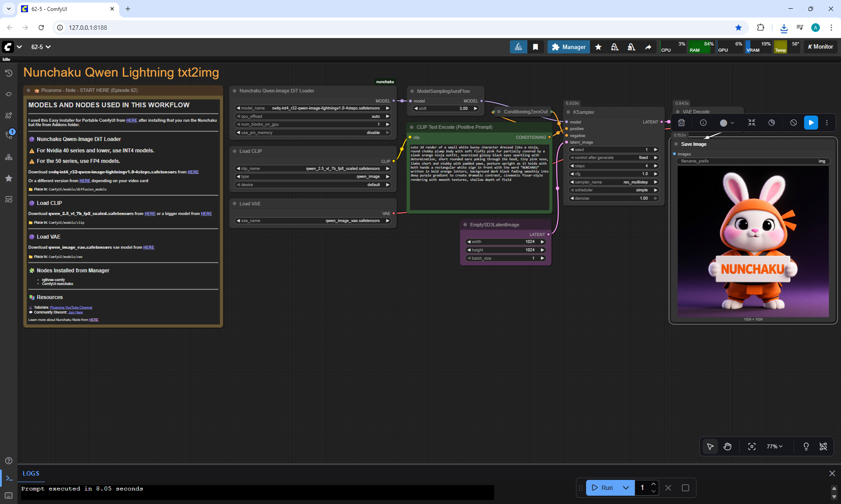The height and width of the screenshot is (504, 841).
Task: Toggle link visibility in canvas controls
Action: pyautogui.click(x=823, y=447)
